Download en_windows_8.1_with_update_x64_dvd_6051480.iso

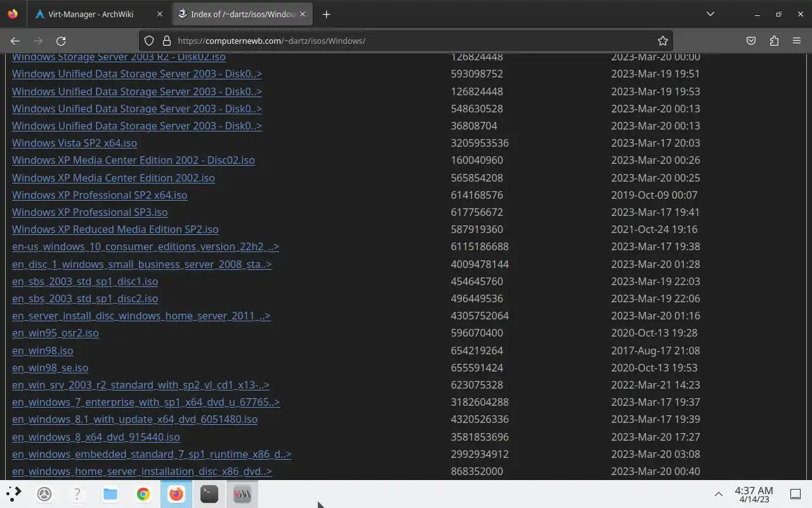click(x=134, y=419)
